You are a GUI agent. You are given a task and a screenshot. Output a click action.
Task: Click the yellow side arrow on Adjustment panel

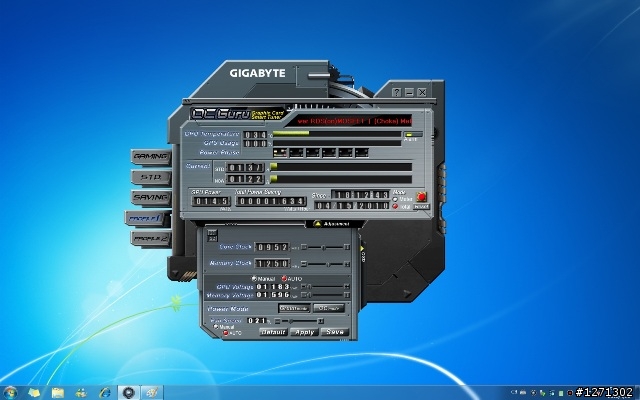[362, 248]
